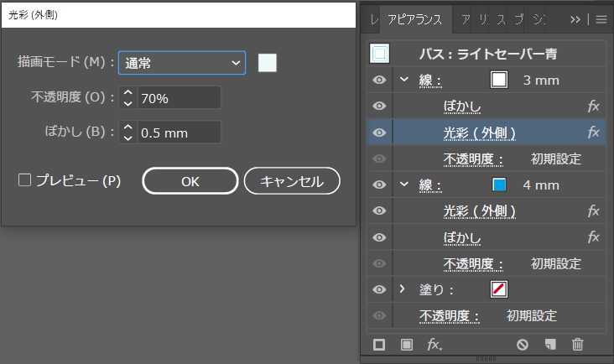Open 不透明度 link under blue stroke
614x364 pixels.
point(473,264)
